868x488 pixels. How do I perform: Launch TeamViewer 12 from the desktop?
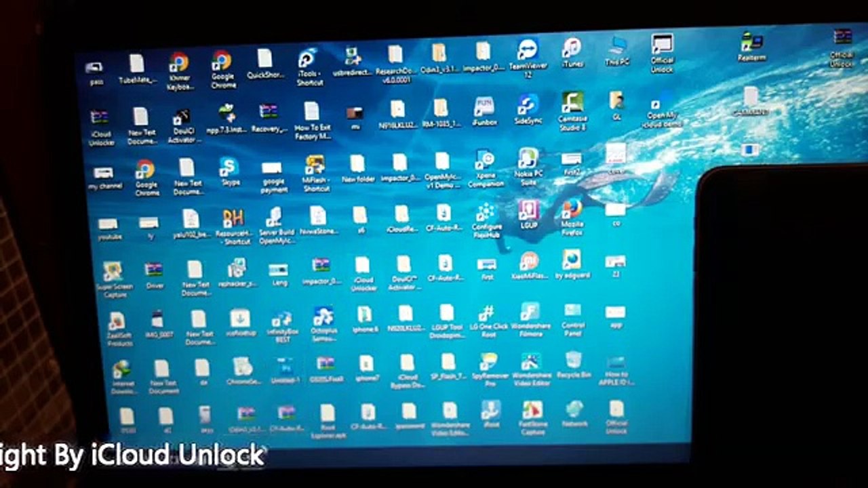[527, 58]
